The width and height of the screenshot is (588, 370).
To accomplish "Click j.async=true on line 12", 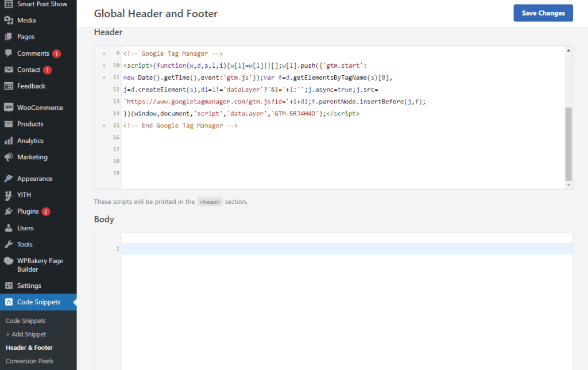I will point(330,90).
